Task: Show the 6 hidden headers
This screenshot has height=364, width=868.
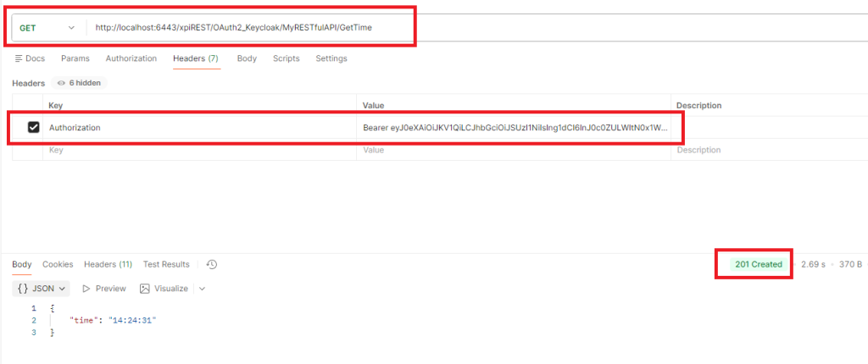Action: click(78, 83)
